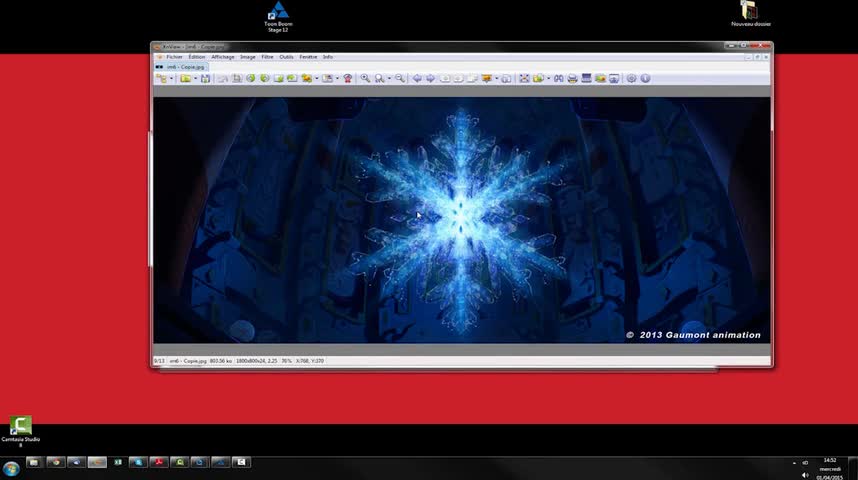Open the Fichier menu
The height and width of the screenshot is (480, 858).
point(175,57)
